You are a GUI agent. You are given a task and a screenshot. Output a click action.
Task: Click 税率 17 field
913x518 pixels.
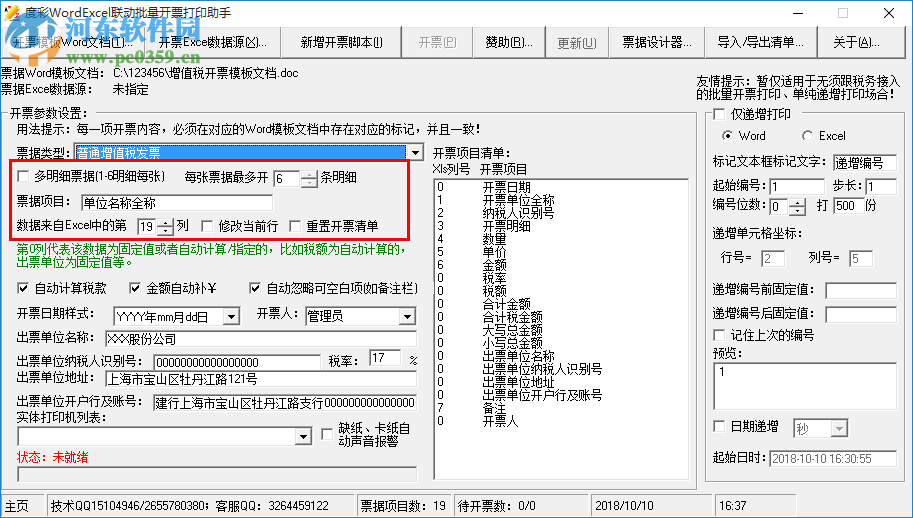[x=385, y=358]
